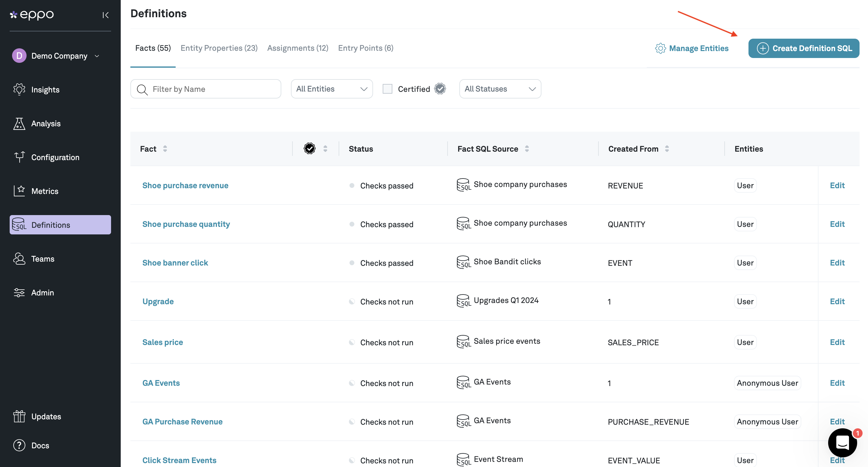Open the chat support bubble
The image size is (868, 467).
[x=842, y=443]
